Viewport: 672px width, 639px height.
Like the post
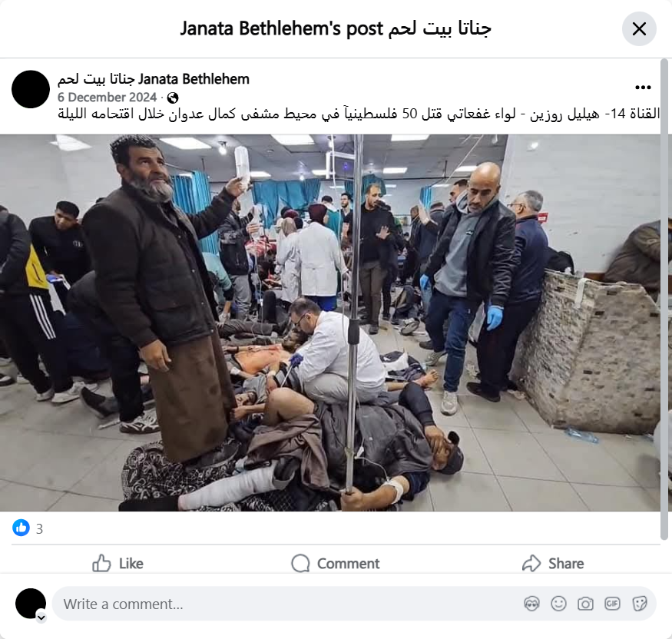(x=118, y=563)
